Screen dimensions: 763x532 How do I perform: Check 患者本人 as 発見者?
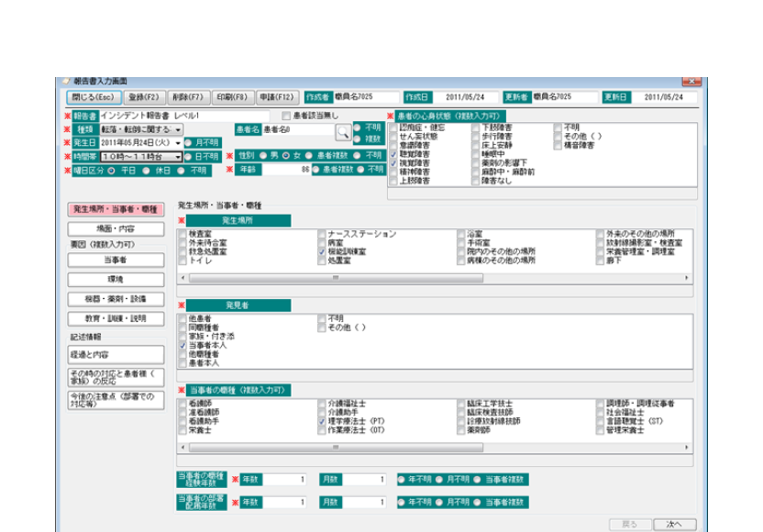(x=183, y=363)
